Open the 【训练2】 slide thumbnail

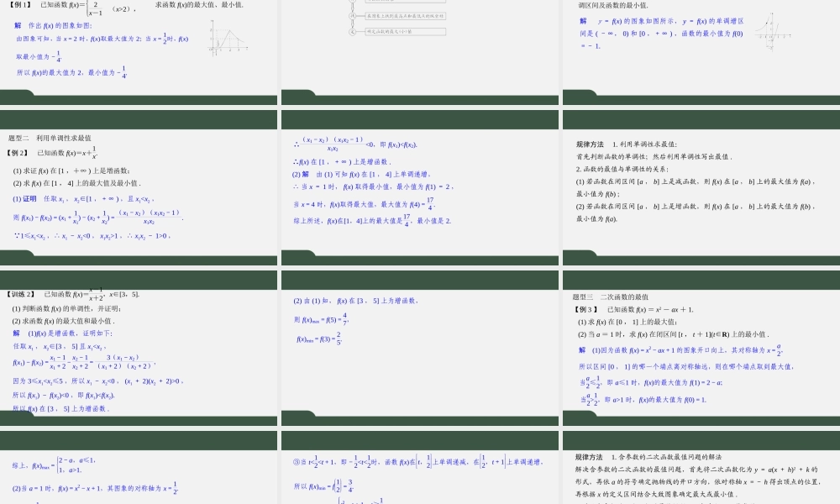[x=139, y=353]
